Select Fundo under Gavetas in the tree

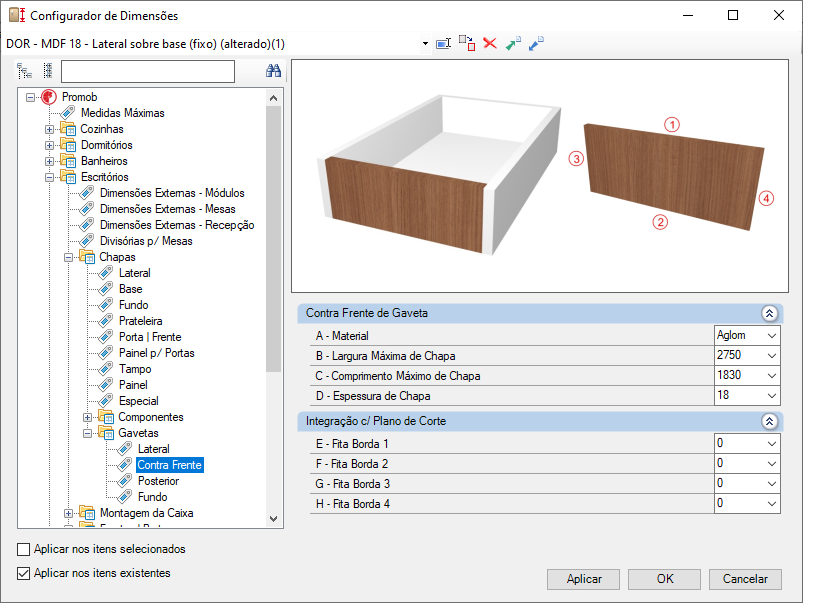[153, 497]
